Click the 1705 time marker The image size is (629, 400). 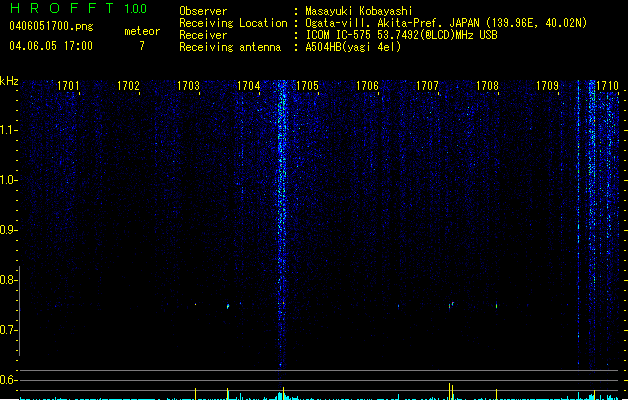(307, 86)
